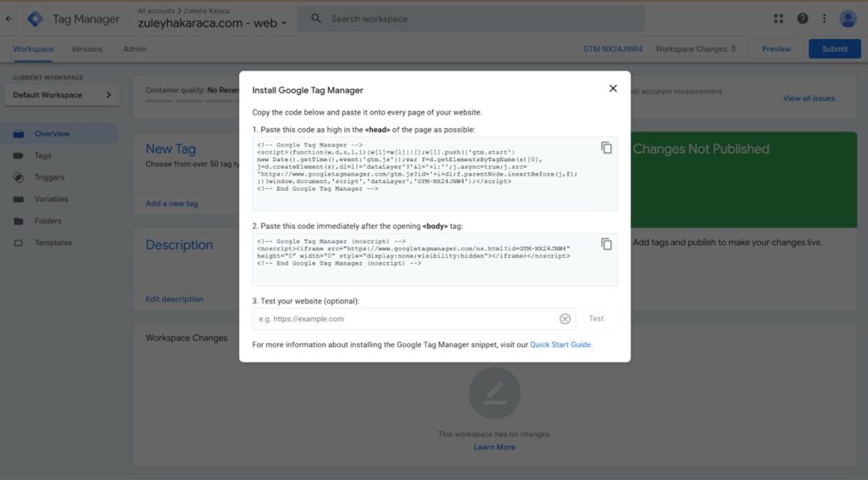This screenshot has height=480, width=868.
Task: Click the Triggers sidebar icon
Action: (19, 177)
